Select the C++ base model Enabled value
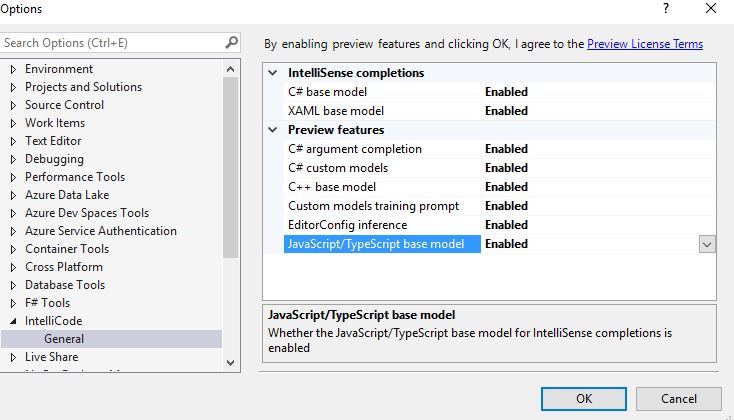This screenshot has width=734, height=420. [506, 187]
